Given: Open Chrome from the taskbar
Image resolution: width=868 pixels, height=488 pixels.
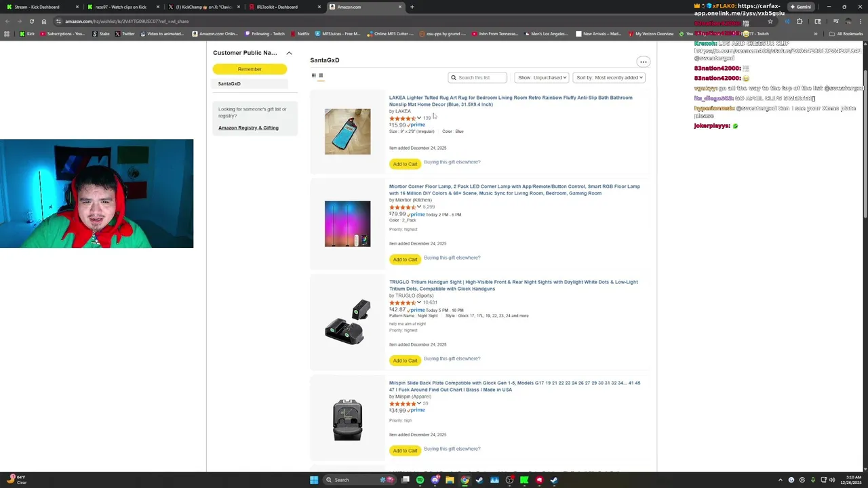Looking at the screenshot, I should coord(465,480).
